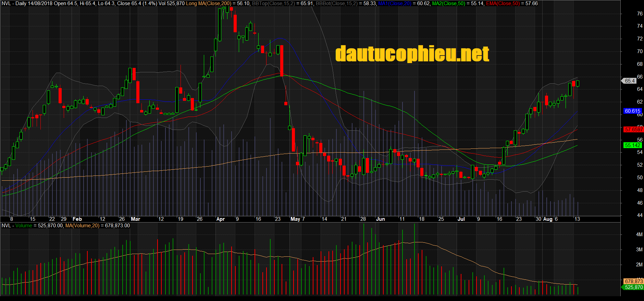The width and height of the screenshot is (644, 301).
Task: Click the orange 678,873 volume axis tag
Action: pyautogui.click(x=633, y=281)
